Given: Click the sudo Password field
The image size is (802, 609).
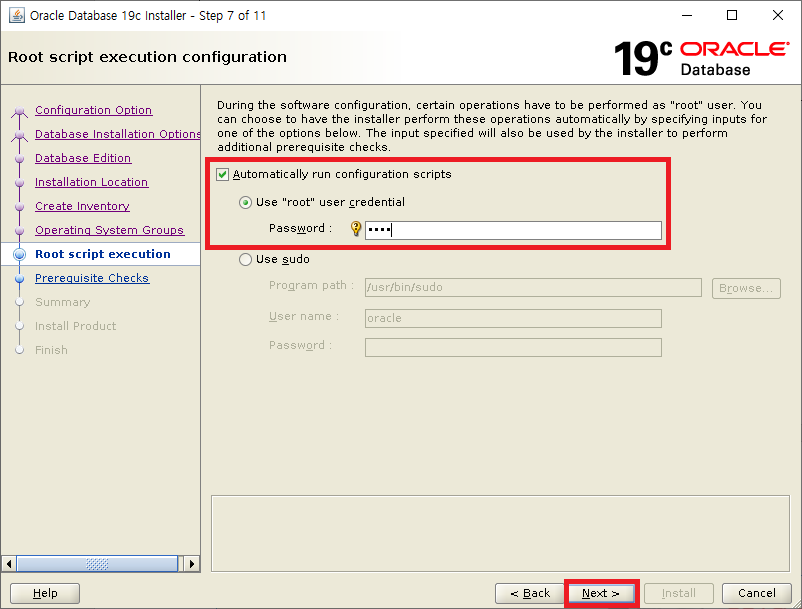Looking at the screenshot, I should [x=513, y=347].
